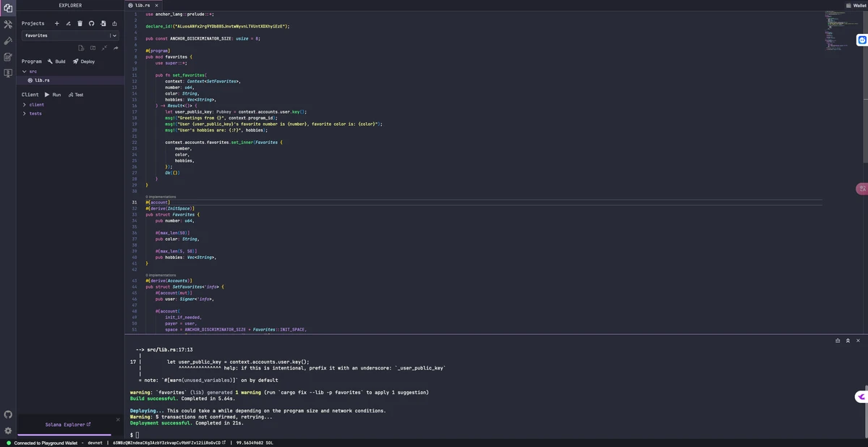Click the Deploy button
The image size is (868, 447).
pos(84,61)
